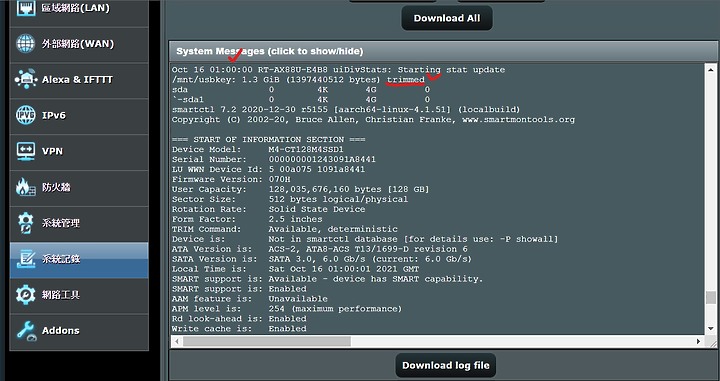Screen dimensions: 720x381
Task: Click the system administration gear icon
Action: tap(26, 223)
